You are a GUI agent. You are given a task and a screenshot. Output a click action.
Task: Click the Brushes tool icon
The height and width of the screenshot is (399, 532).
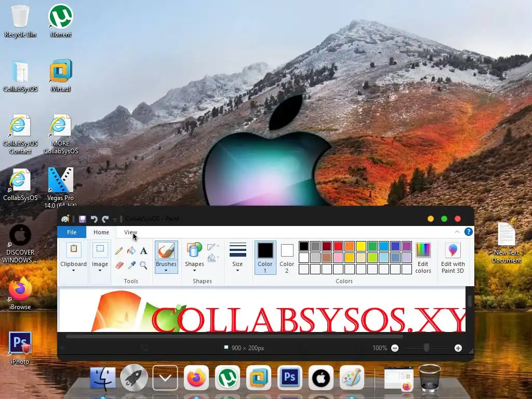[166, 250]
